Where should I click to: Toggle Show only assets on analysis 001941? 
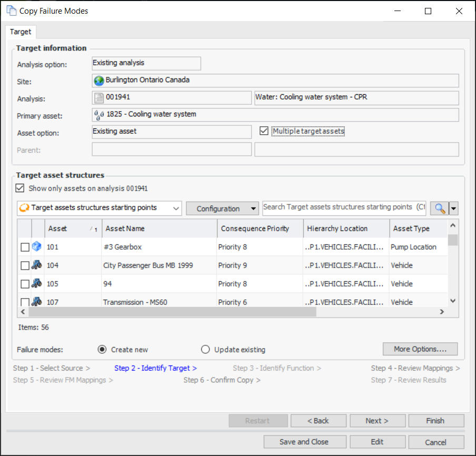[20, 188]
